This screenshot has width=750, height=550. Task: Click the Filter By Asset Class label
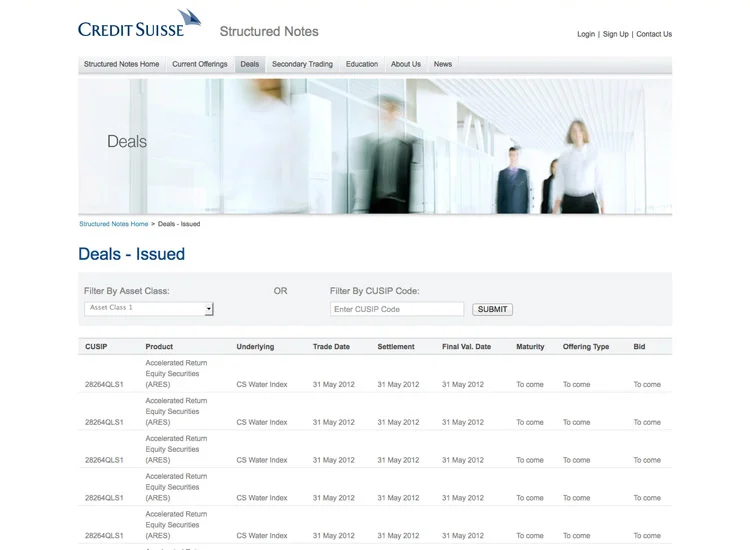pyautogui.click(x=127, y=291)
